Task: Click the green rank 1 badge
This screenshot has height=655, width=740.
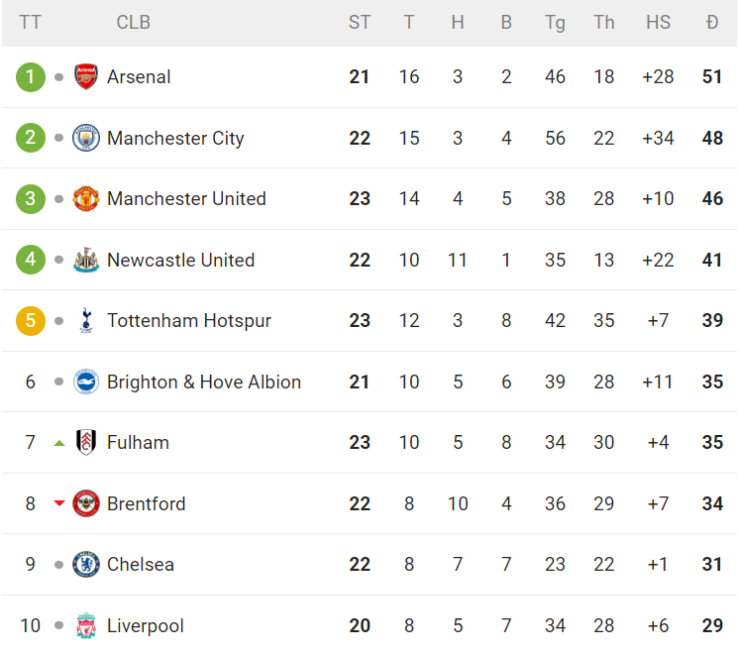Action: (x=30, y=77)
